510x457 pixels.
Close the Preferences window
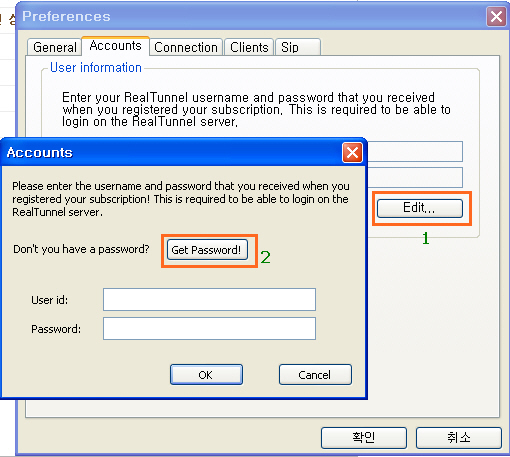(496, 16)
